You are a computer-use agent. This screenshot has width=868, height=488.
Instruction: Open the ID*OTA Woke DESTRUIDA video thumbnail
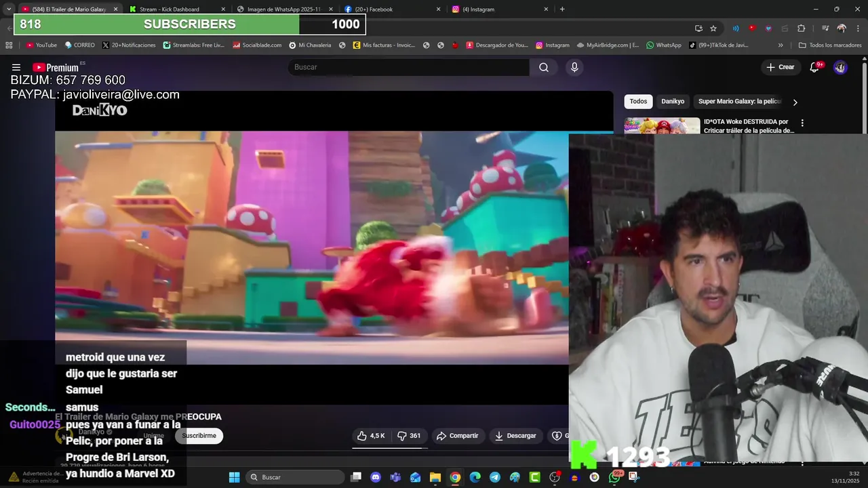662,126
